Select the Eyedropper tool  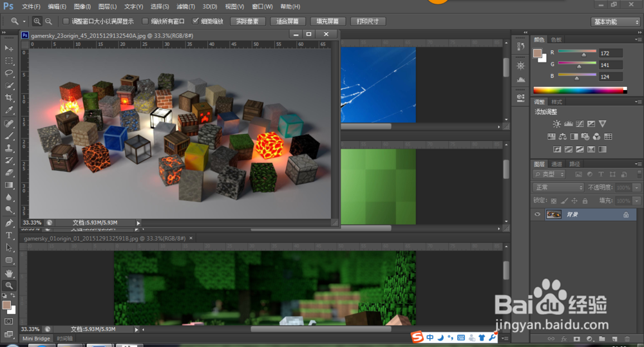pyautogui.click(x=8, y=110)
